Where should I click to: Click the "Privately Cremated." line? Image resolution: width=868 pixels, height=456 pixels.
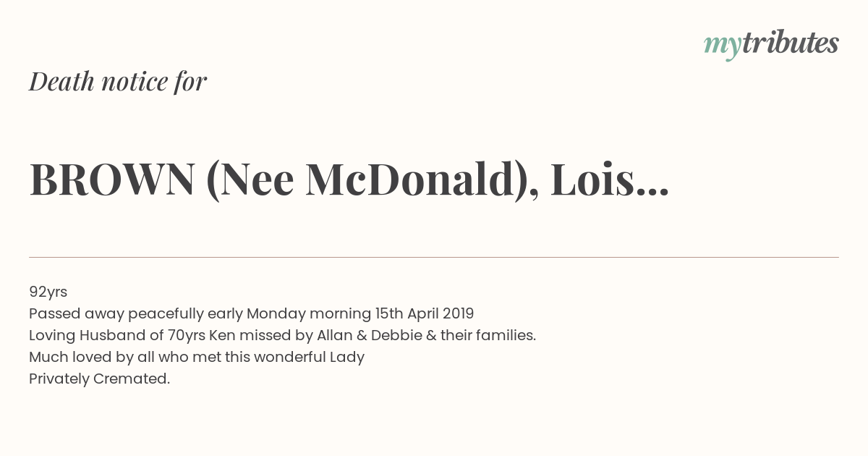99,379
